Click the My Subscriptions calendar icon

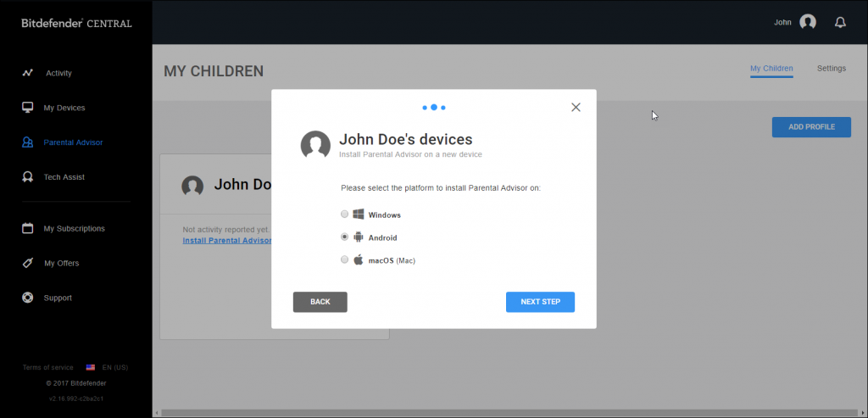[28, 228]
